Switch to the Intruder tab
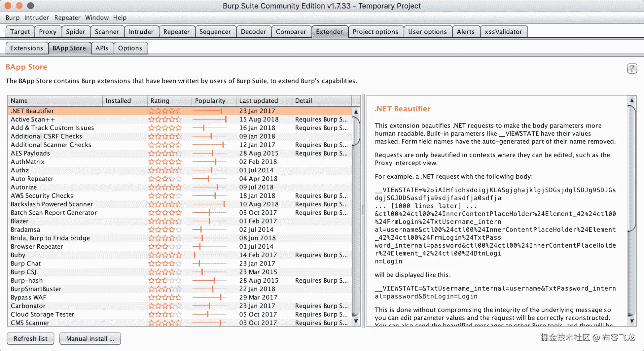644x351 pixels. [141, 32]
